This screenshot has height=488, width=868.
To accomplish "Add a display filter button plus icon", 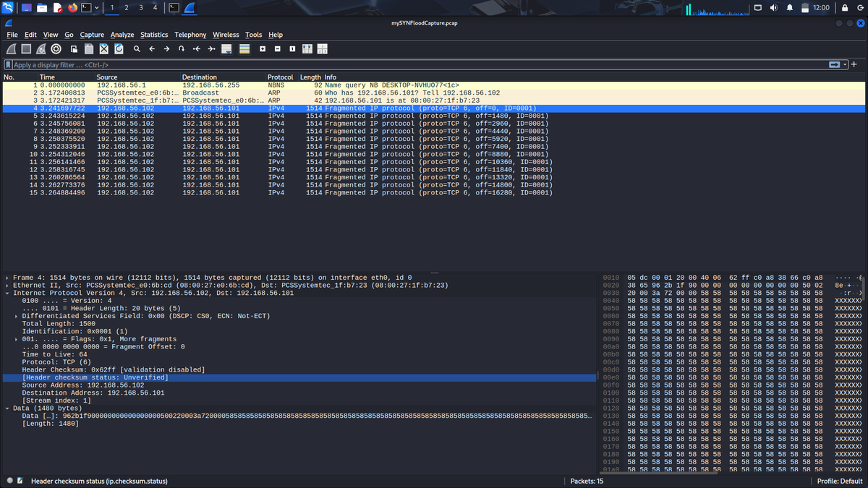I will pos(854,65).
